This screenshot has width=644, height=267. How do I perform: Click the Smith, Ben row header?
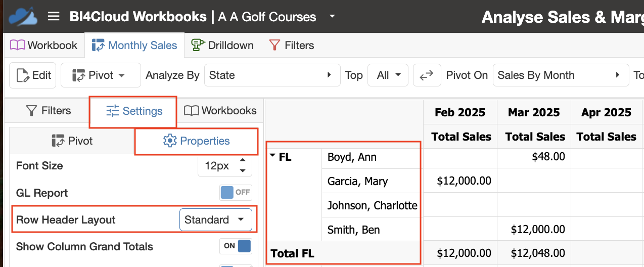point(372,230)
